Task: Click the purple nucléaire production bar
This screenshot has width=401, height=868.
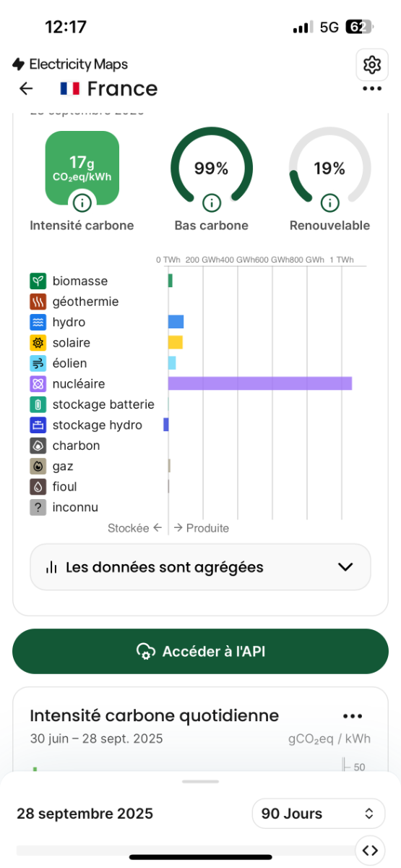Action: (x=260, y=383)
